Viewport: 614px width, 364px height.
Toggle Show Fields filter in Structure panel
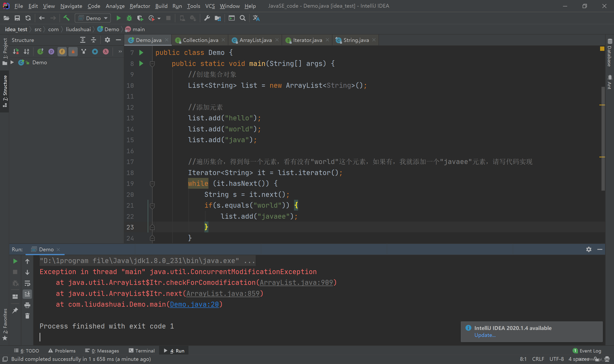[x=62, y=52]
